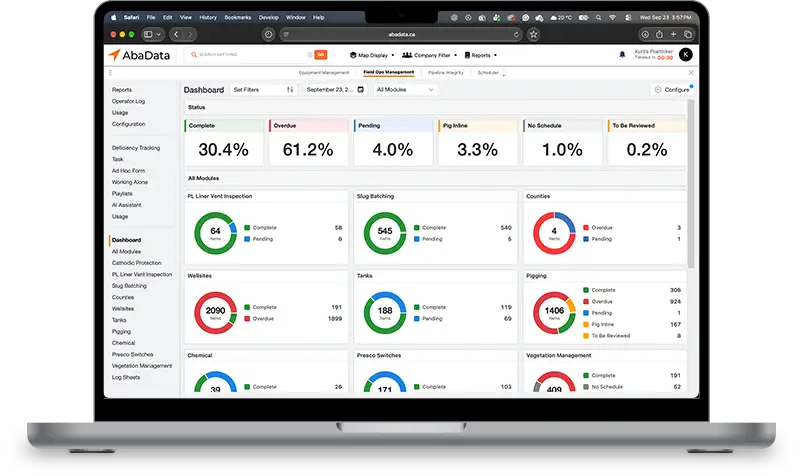Open Working Alone in sidebar
The width and height of the screenshot is (800, 476).
(x=130, y=182)
